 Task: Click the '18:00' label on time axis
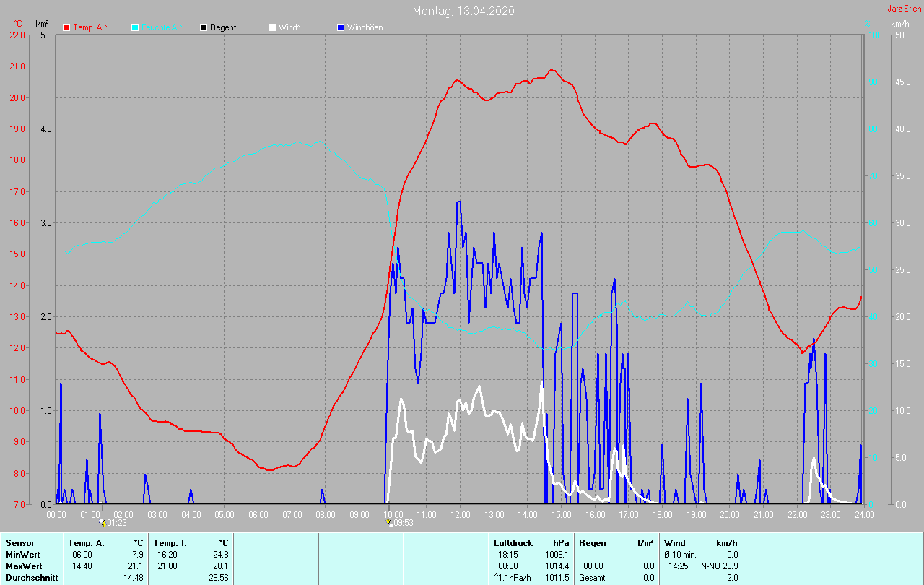(x=662, y=514)
